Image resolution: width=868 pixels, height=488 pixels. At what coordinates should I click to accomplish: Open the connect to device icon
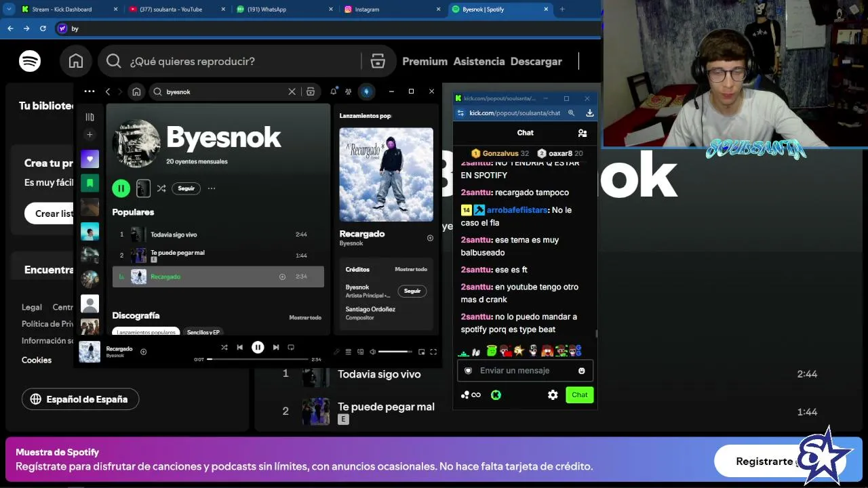pos(361,352)
